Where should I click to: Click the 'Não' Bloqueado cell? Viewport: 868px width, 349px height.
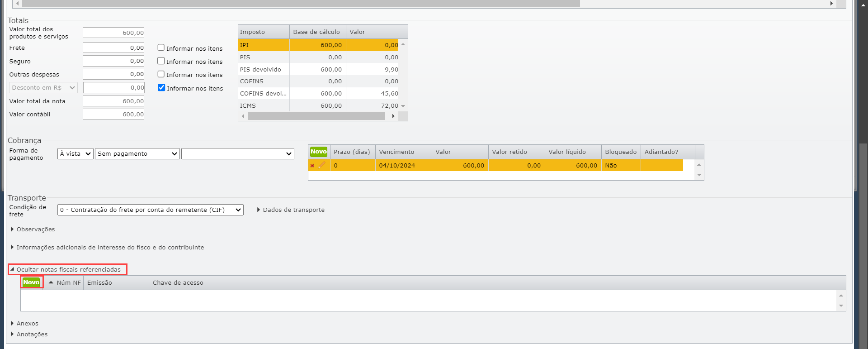pos(621,165)
